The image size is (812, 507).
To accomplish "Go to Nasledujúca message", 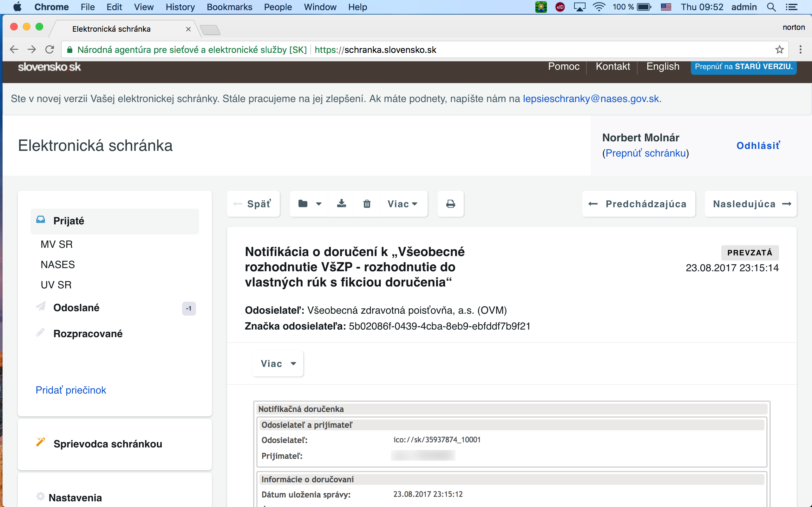I will [751, 203].
